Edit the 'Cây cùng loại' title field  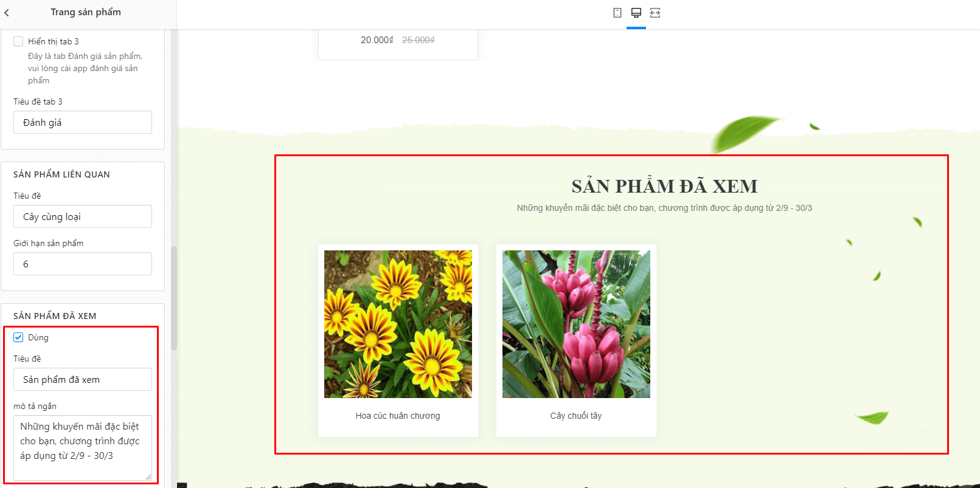(83, 216)
